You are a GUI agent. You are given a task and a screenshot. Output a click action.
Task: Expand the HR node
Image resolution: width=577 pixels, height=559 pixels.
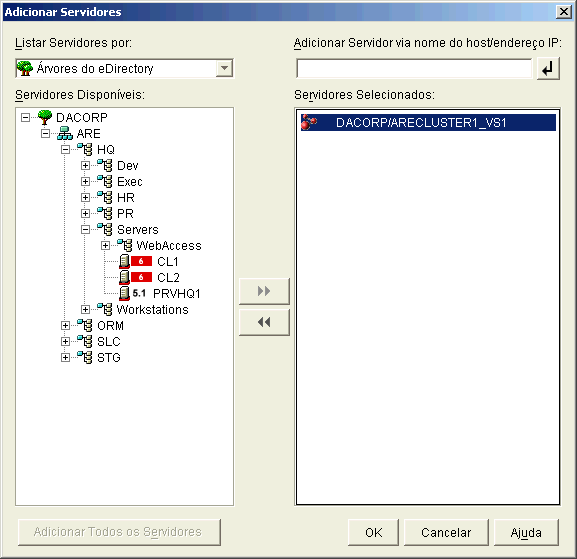85,198
